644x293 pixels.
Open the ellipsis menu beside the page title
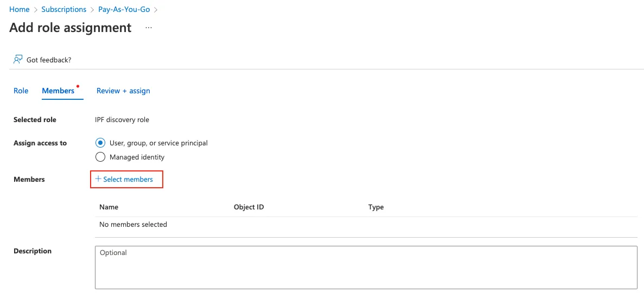coord(149,28)
